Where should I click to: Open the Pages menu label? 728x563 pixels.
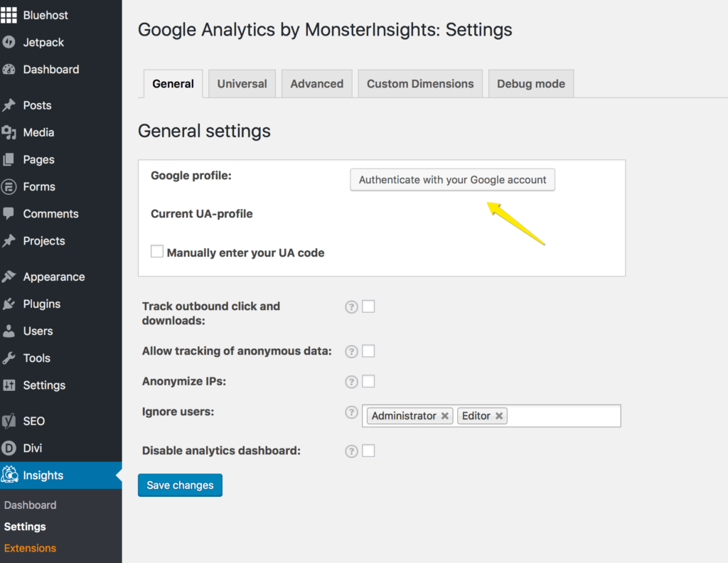pos(39,160)
